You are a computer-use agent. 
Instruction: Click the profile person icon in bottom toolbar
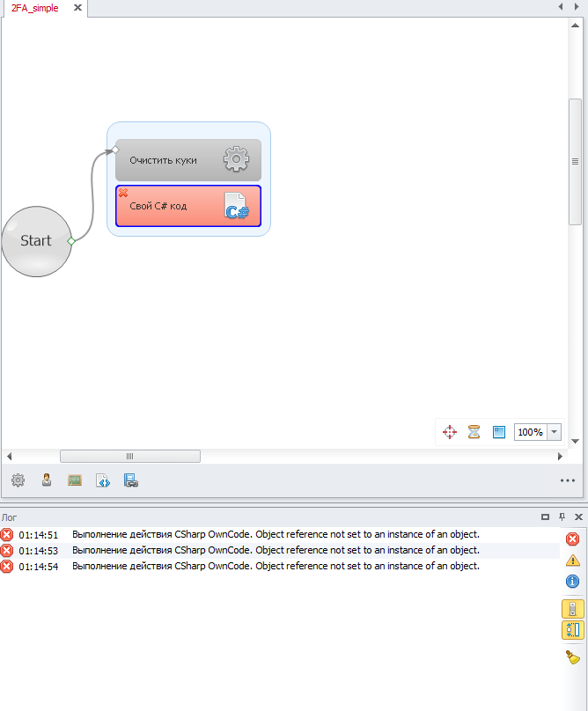tap(47, 480)
